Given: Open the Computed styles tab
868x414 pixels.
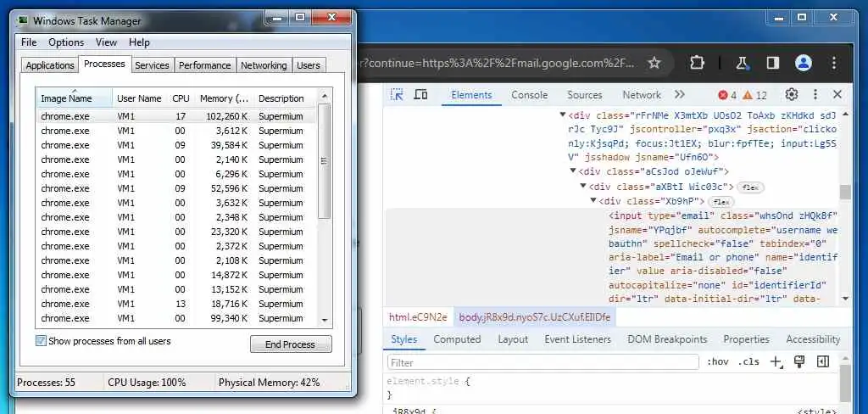Looking at the screenshot, I should (457, 339).
